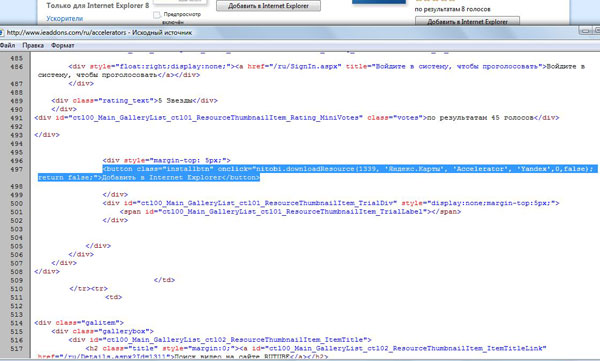Click the </tr><tr> tags on line 510
Viewport: 600px width, 361px height.
(88, 289)
